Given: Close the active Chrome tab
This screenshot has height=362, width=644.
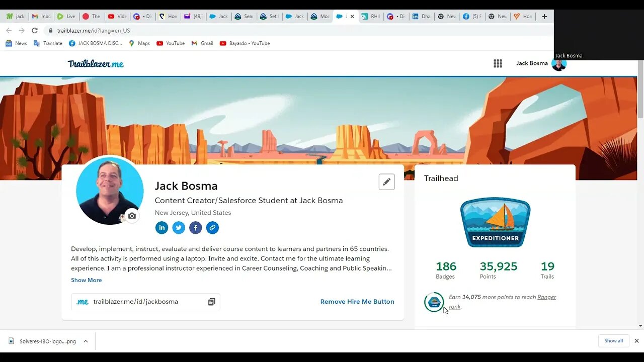Looking at the screenshot, I should (352, 17).
